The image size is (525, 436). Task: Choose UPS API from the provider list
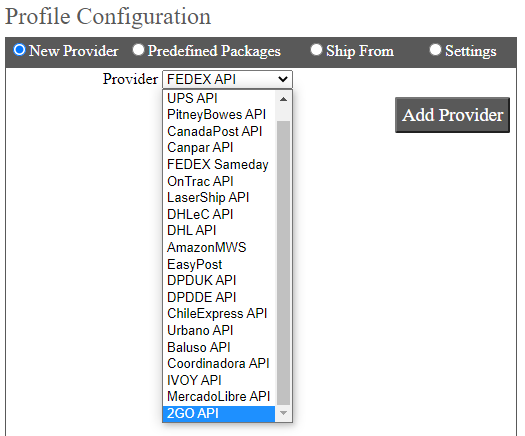(x=219, y=98)
